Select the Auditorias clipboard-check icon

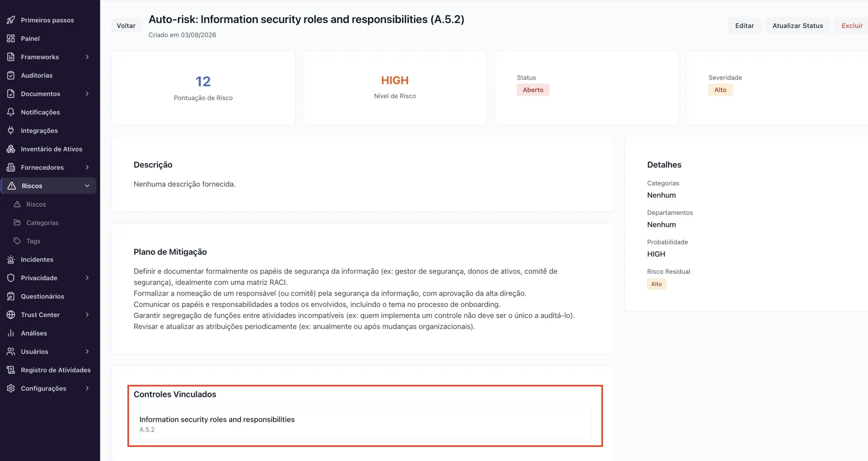pyautogui.click(x=11, y=75)
